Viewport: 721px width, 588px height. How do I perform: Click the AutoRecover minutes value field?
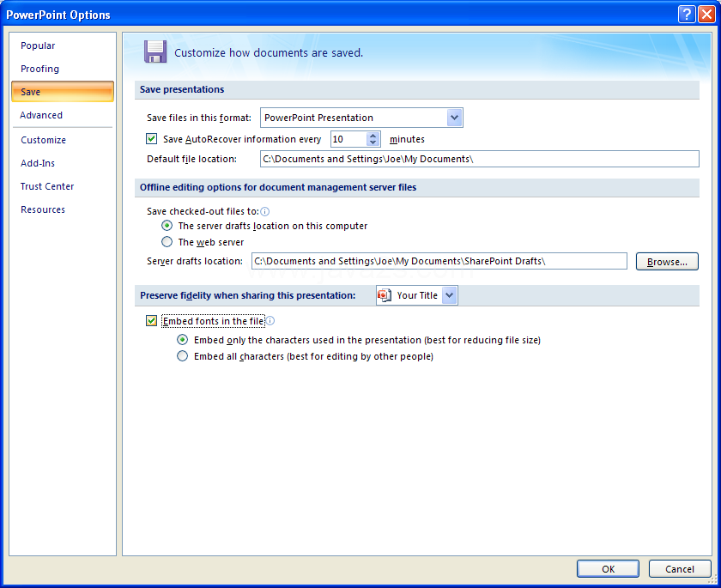(x=349, y=139)
